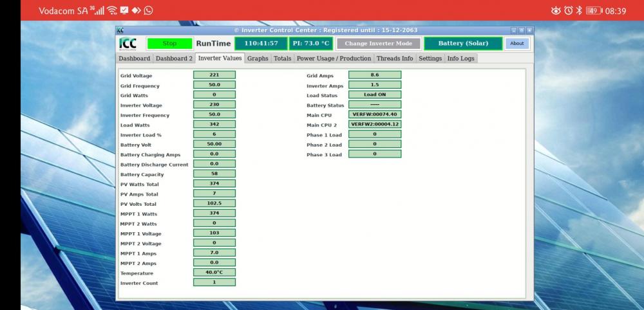Tap the eye comfort status icon
This screenshot has height=310, width=644.
tap(556, 11)
